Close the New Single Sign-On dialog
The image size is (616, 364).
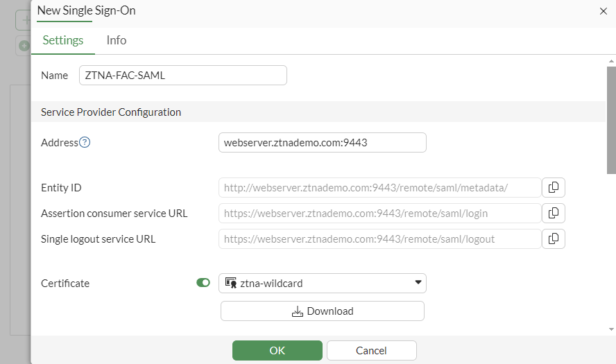point(603,11)
